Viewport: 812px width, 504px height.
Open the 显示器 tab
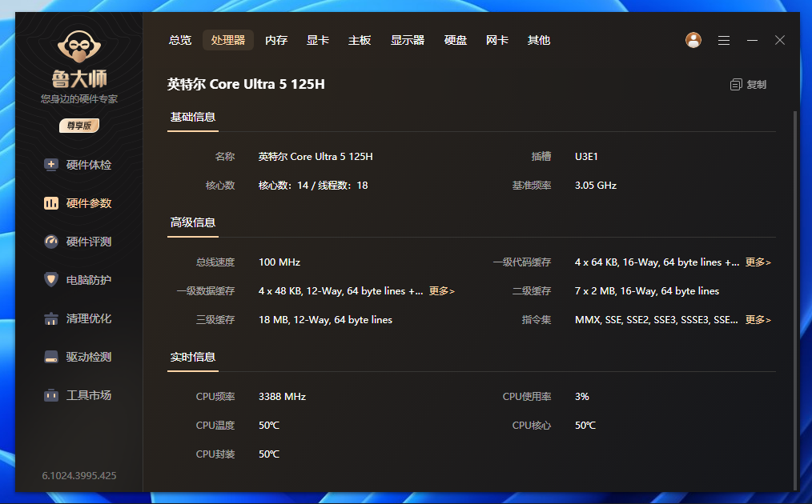408,40
